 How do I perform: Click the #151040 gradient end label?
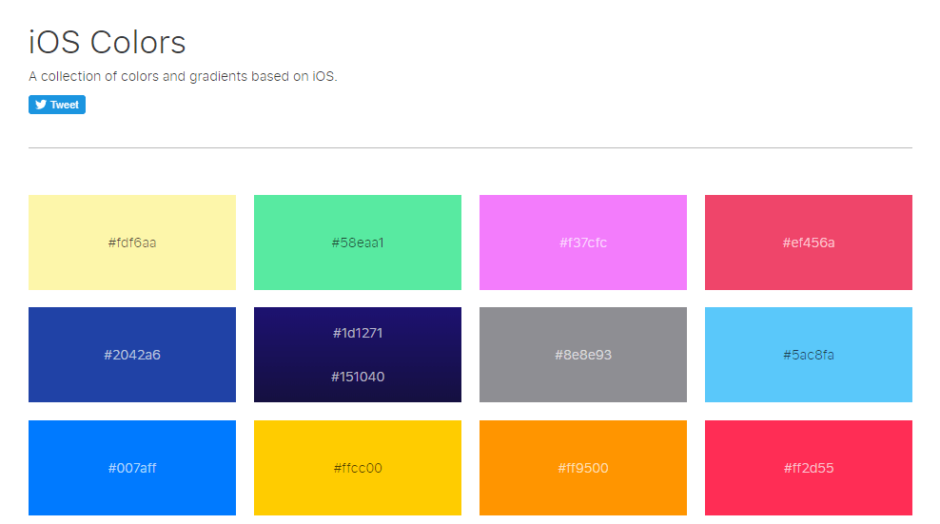[x=358, y=377]
